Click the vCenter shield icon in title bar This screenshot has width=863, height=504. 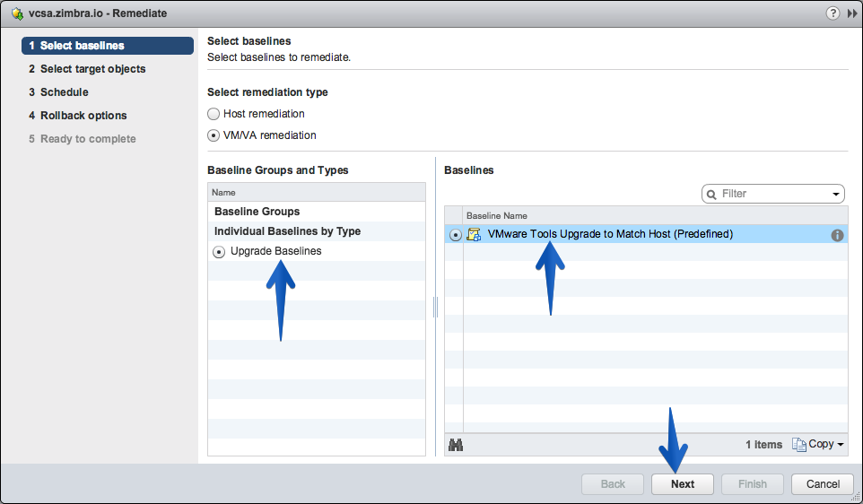[x=17, y=13]
